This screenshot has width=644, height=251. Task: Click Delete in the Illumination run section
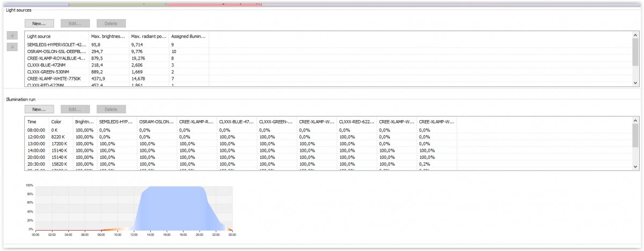111,109
